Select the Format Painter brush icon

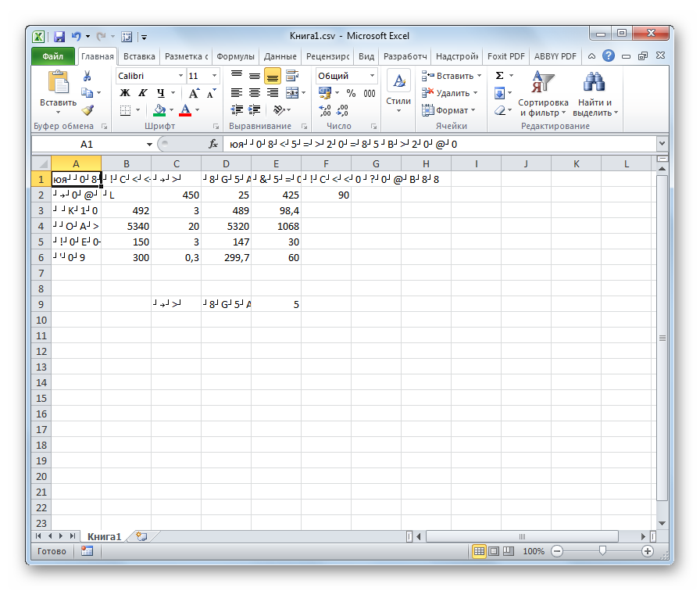[87, 110]
